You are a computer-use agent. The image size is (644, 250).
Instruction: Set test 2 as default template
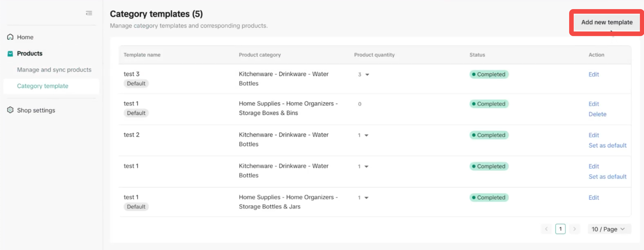point(607,146)
